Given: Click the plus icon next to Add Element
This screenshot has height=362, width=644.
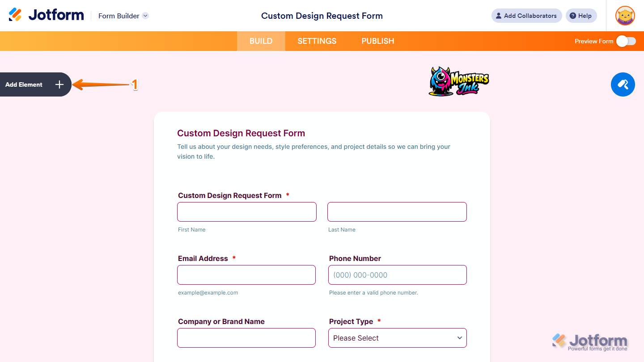Looking at the screenshot, I should (x=59, y=84).
